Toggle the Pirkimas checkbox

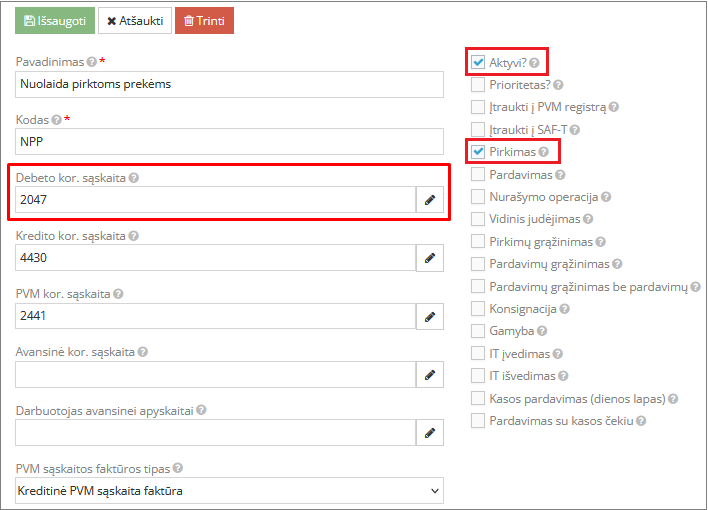pyautogui.click(x=478, y=152)
